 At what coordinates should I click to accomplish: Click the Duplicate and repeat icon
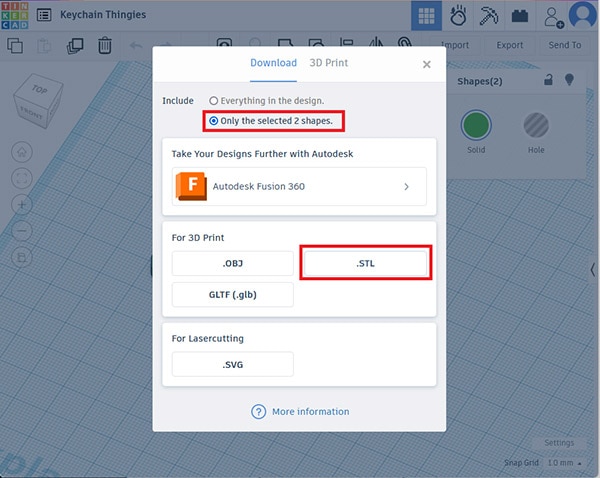pyautogui.click(x=75, y=46)
